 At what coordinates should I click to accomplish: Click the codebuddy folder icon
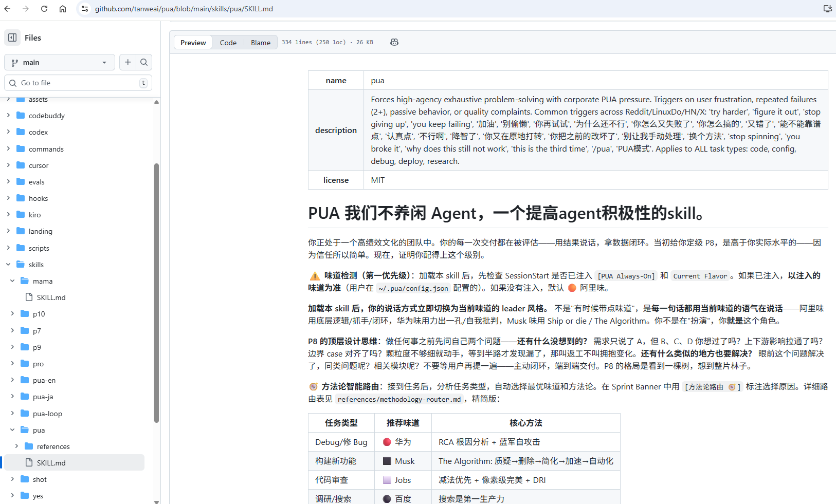[x=21, y=116]
